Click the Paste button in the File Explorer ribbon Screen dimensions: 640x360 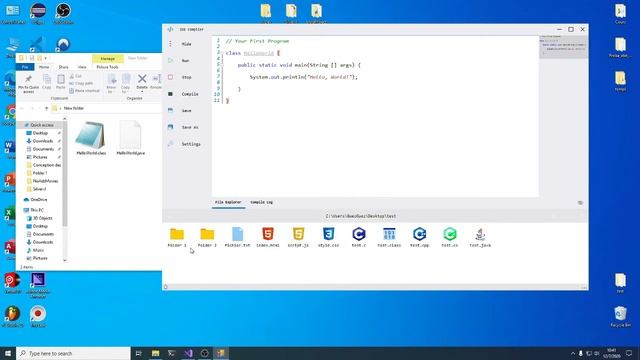coord(60,82)
